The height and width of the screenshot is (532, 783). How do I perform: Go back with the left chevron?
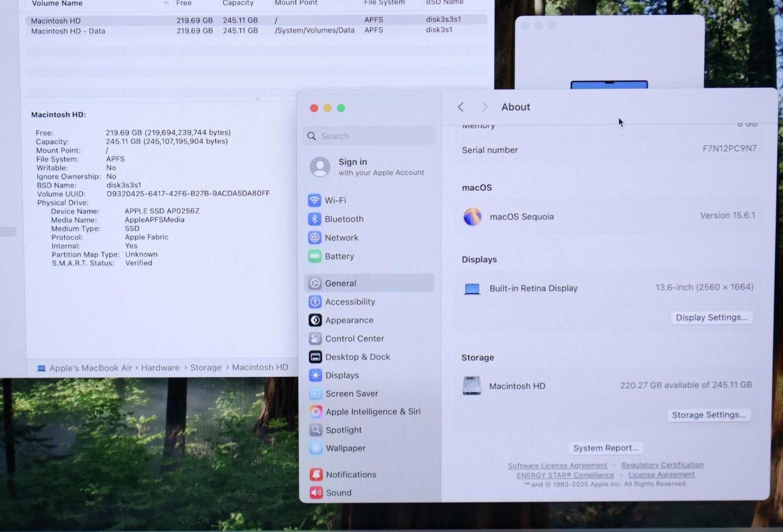pos(461,107)
